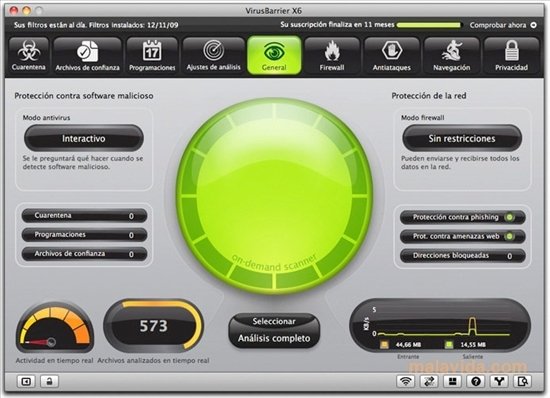Viewport: 550px width, 398px height.
Task: Click the 14,55 MB outgoing value
Action: pyautogui.click(x=473, y=345)
